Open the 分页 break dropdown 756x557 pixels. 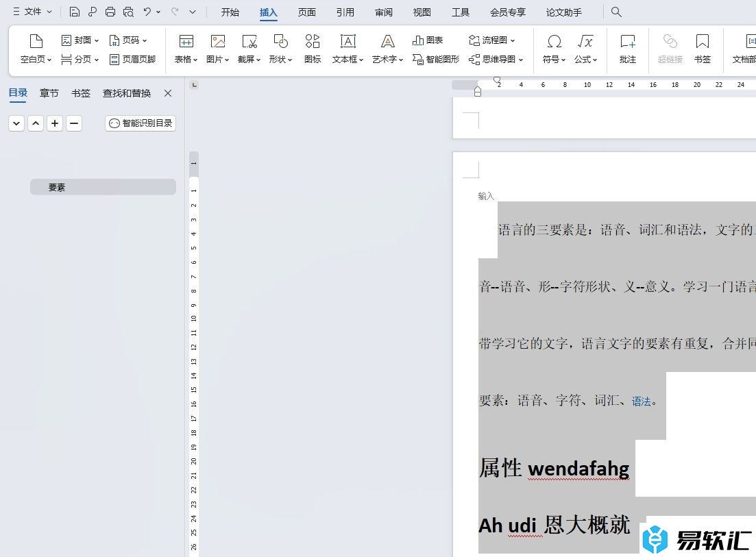coord(80,60)
